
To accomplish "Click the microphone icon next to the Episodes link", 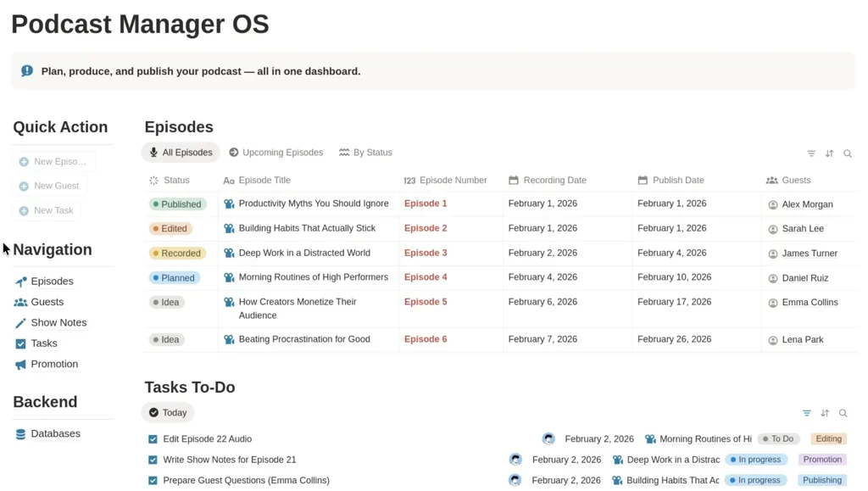I will pyautogui.click(x=20, y=282).
